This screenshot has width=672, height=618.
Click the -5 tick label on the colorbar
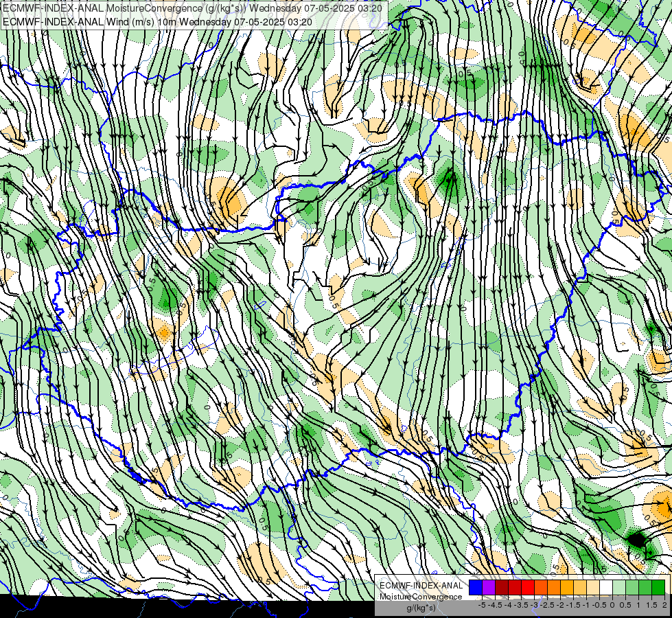tap(482, 605)
